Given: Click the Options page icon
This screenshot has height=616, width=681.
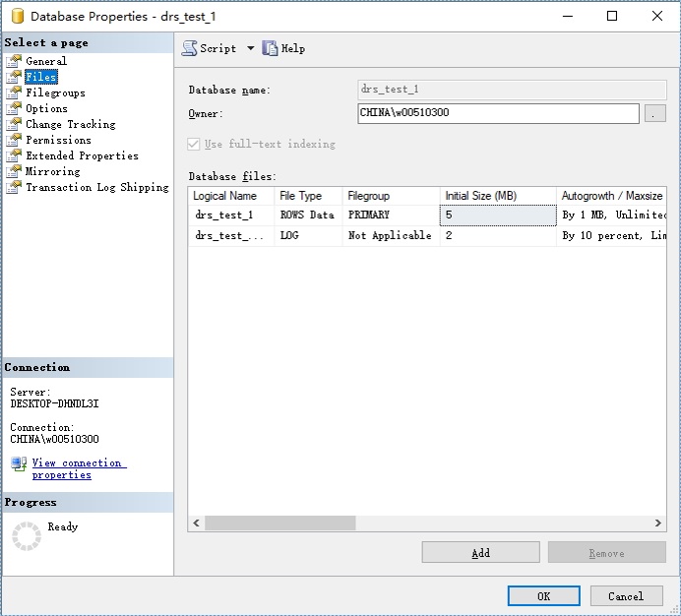Looking at the screenshot, I should pyautogui.click(x=14, y=108).
